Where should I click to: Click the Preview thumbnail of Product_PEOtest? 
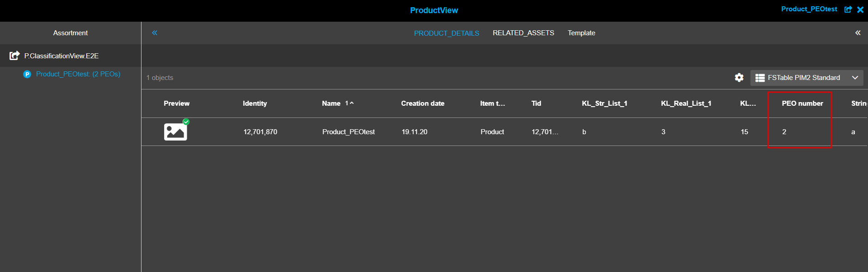coord(175,131)
